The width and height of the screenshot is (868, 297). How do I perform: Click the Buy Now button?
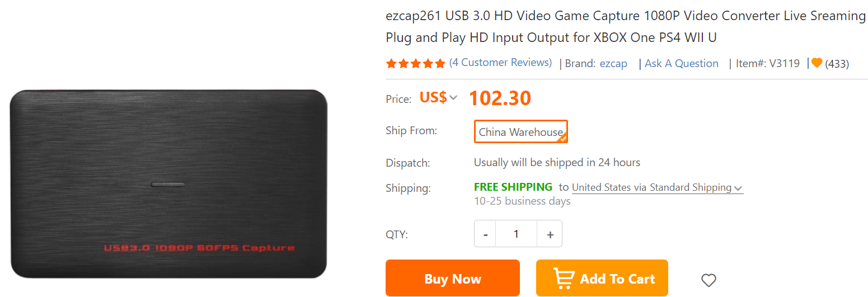click(453, 278)
